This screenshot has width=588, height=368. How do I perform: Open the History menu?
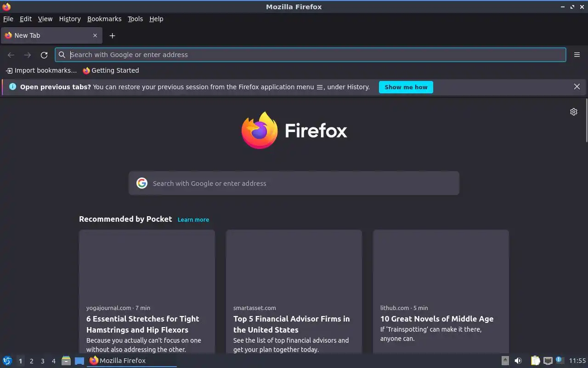click(x=70, y=19)
